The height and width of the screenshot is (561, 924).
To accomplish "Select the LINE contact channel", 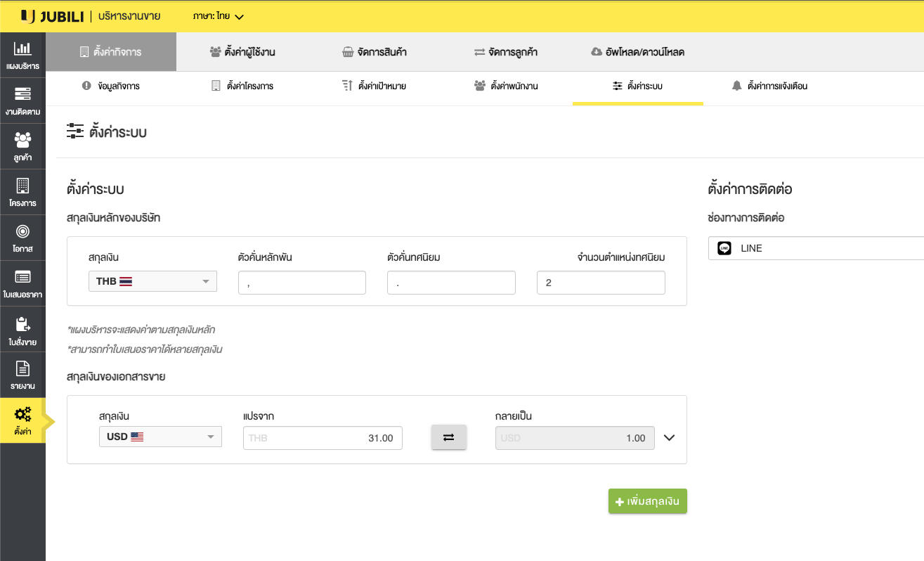I will tap(815, 248).
